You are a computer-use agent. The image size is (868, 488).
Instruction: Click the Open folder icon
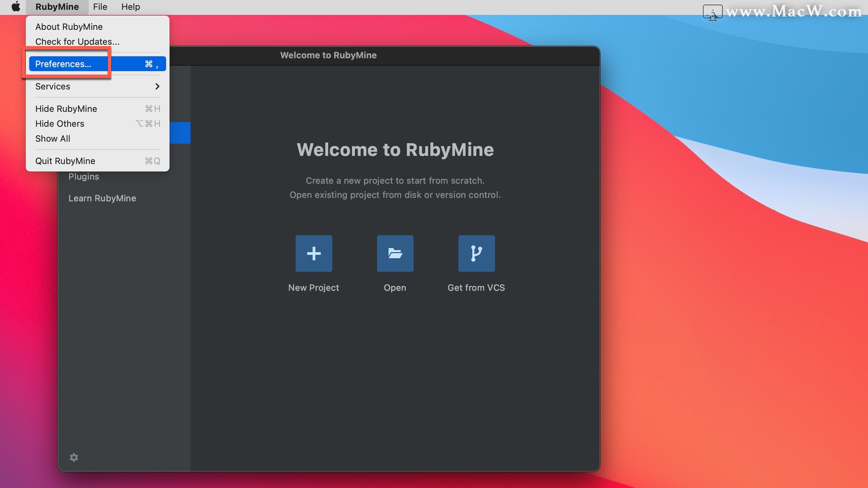(x=395, y=253)
